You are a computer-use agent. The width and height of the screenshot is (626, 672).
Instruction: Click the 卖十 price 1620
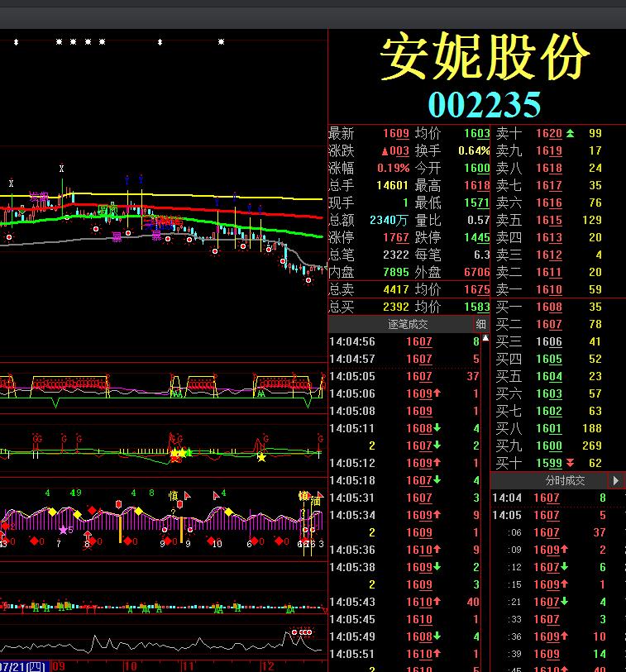point(549,133)
